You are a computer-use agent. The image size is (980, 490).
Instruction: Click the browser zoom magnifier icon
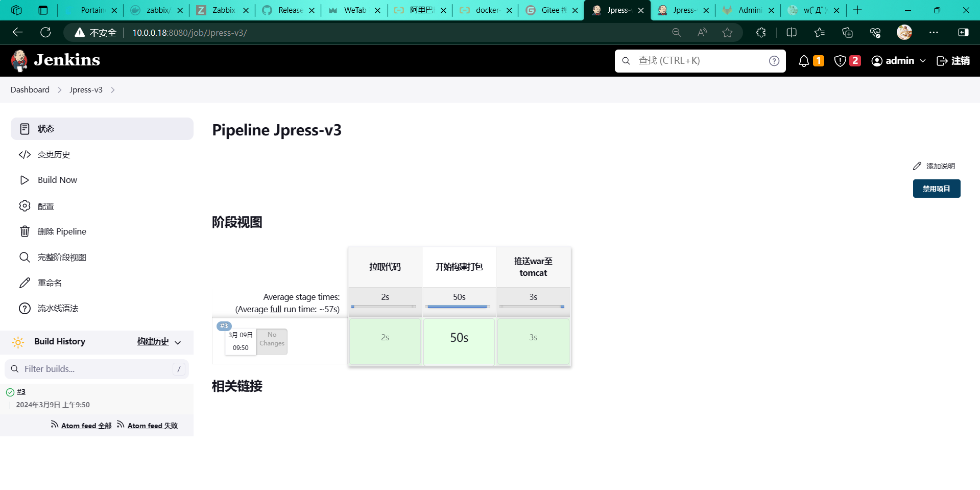pyautogui.click(x=677, y=33)
